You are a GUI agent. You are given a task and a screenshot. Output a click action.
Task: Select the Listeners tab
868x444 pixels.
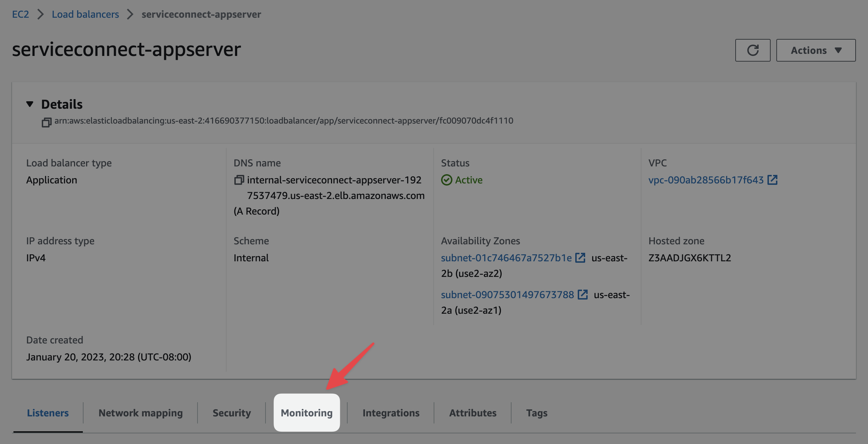[x=48, y=413]
